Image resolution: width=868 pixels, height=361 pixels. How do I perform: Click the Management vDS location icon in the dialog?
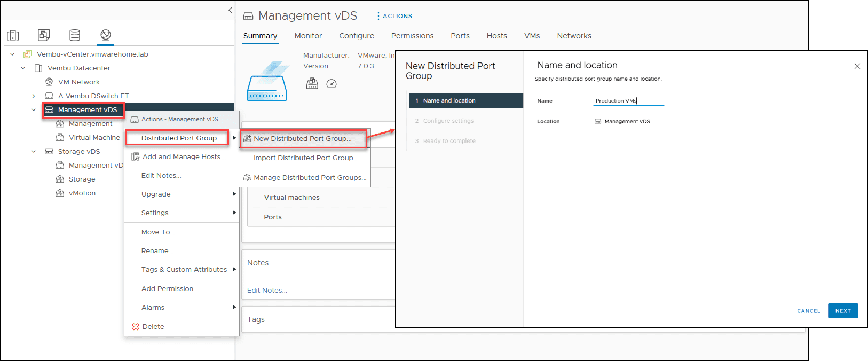(x=598, y=121)
